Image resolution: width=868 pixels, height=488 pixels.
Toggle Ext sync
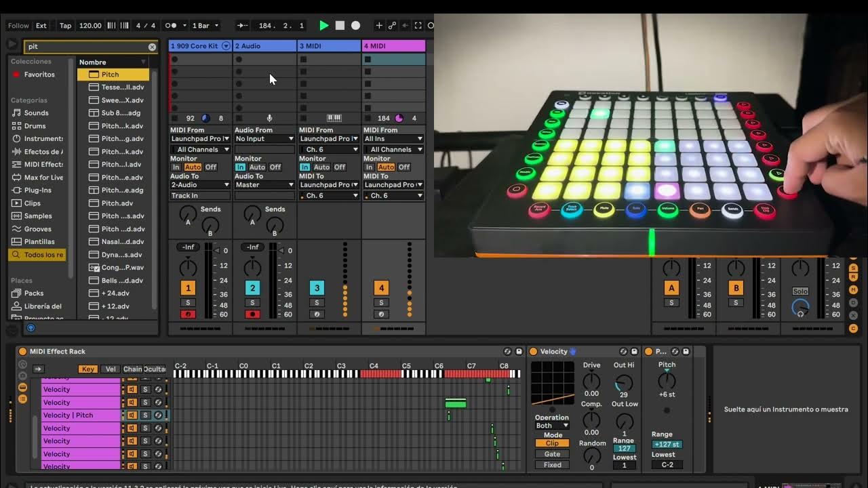coord(41,26)
